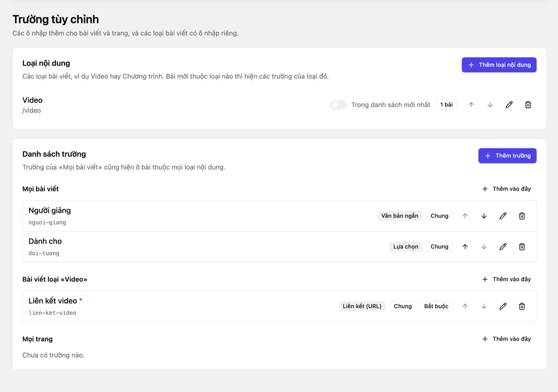Click the Liên kết (URL) type badge
Viewport: 558px width, 392px height.
click(x=362, y=306)
